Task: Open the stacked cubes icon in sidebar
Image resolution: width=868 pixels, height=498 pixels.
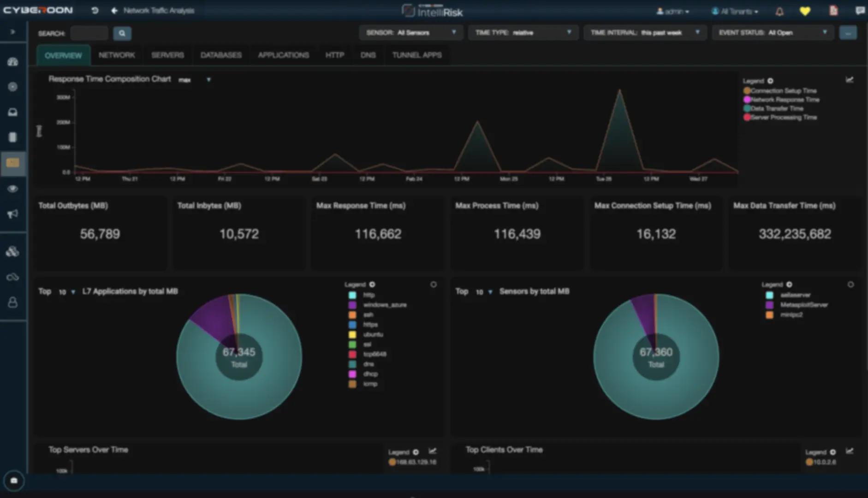Action: [x=13, y=252]
